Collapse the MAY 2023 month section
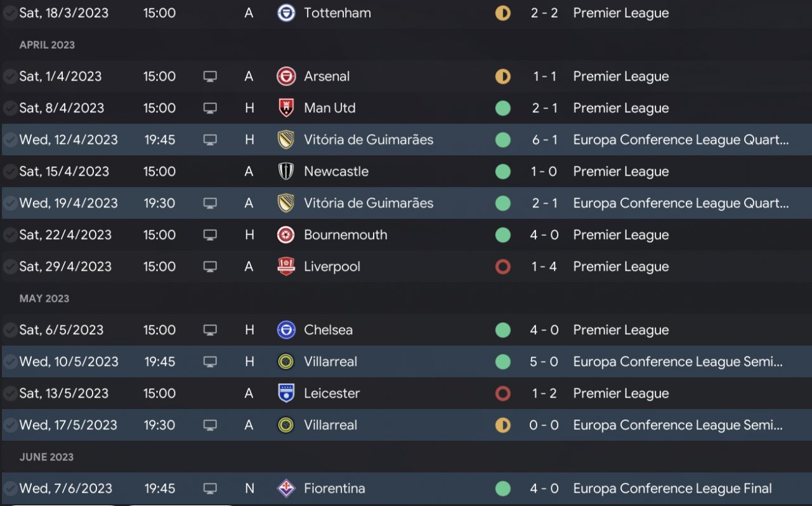812x506 pixels. tap(44, 299)
